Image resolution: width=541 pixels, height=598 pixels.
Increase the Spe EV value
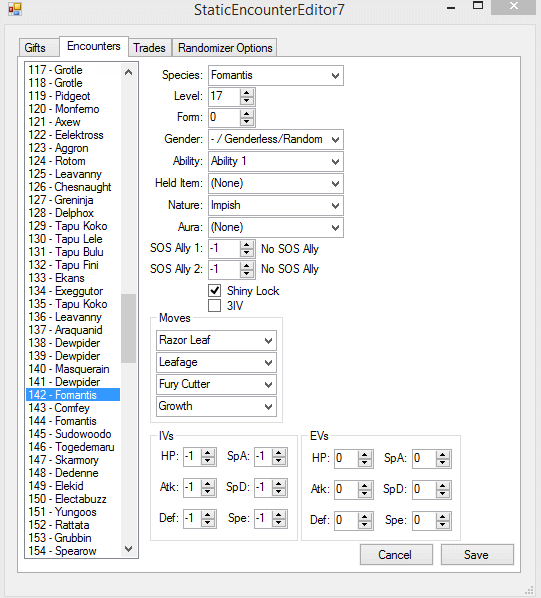point(443,516)
